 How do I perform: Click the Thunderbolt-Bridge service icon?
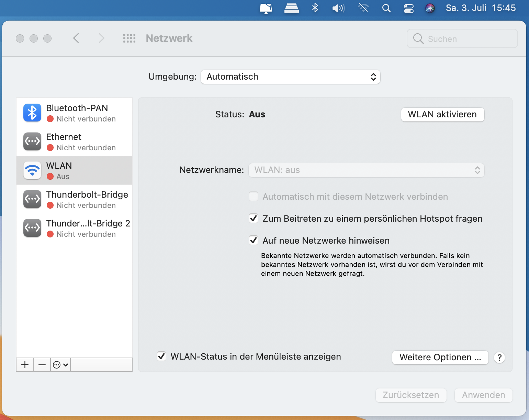pos(32,199)
